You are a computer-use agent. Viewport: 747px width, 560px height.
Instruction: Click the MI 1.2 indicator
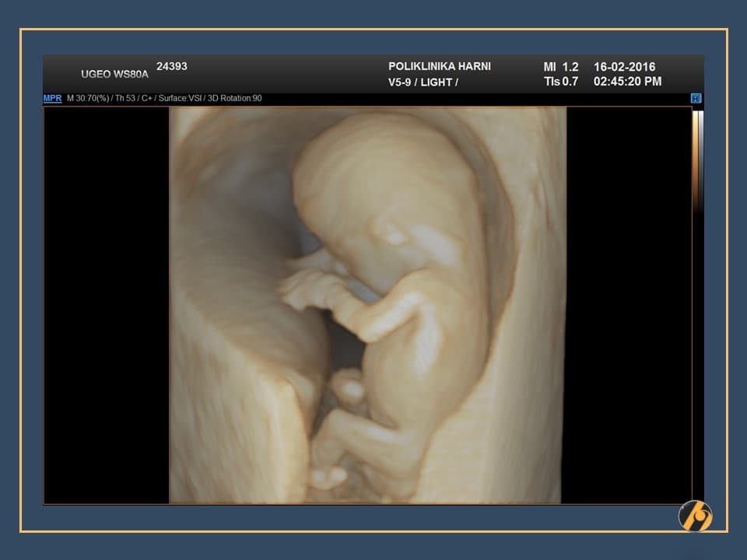tap(560, 67)
